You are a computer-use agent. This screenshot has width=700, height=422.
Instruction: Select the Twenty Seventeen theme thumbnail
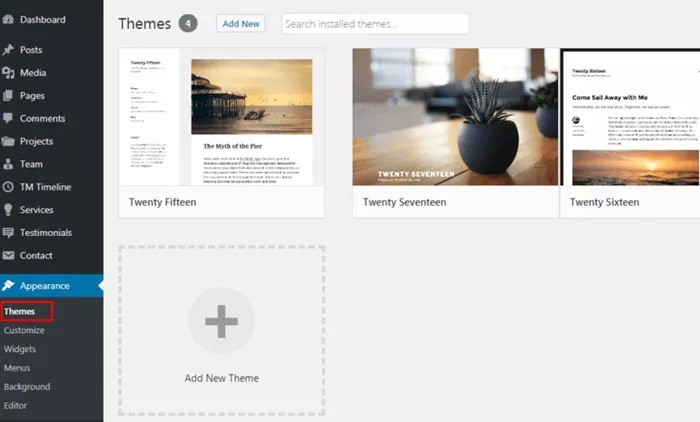(455, 117)
